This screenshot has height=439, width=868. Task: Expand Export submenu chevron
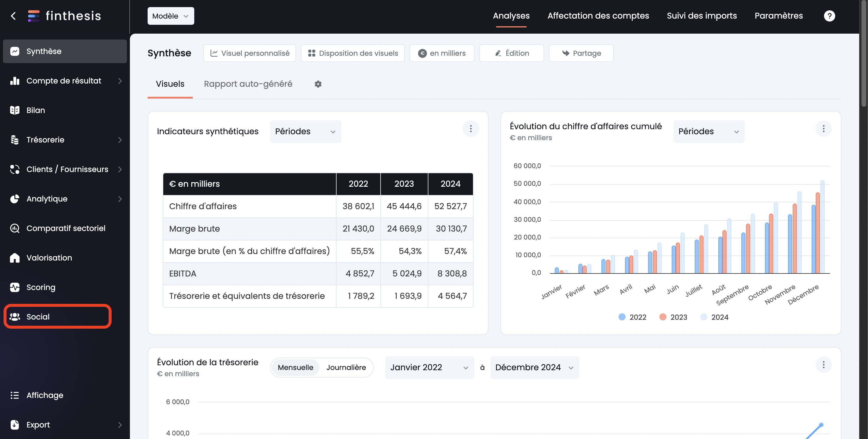click(x=120, y=425)
